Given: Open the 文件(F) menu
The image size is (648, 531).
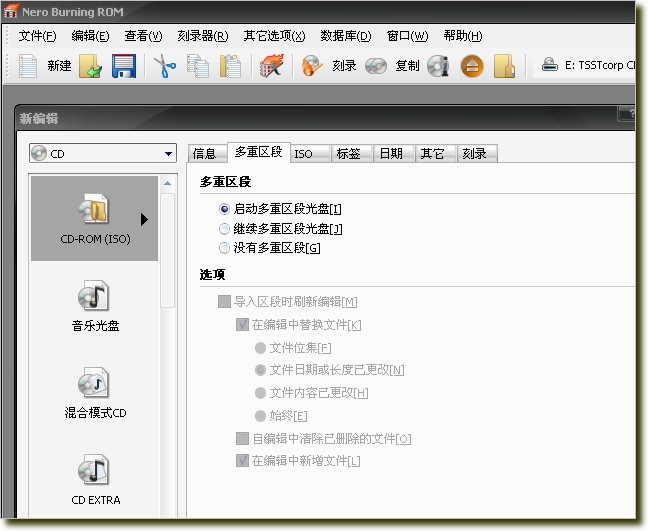Looking at the screenshot, I should coord(37,36).
